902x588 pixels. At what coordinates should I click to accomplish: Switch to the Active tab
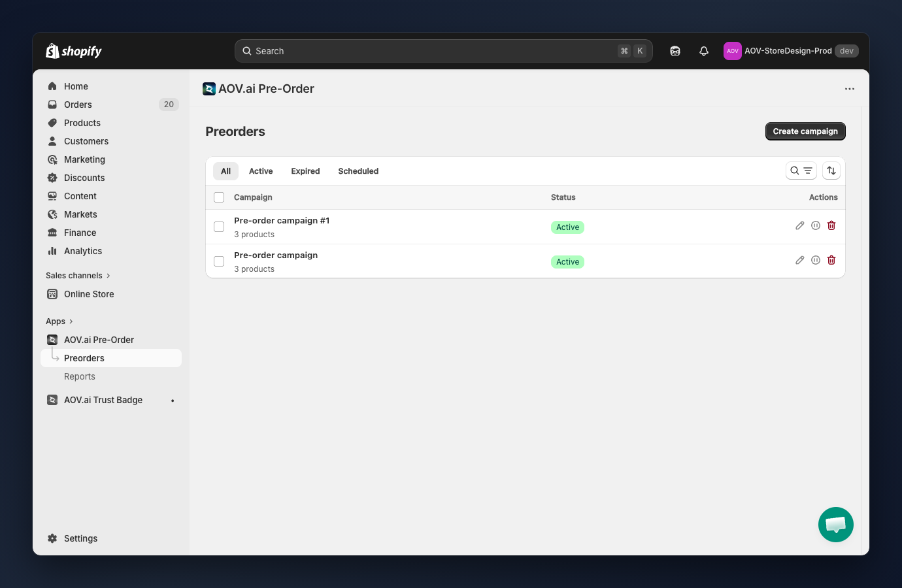[x=261, y=171]
